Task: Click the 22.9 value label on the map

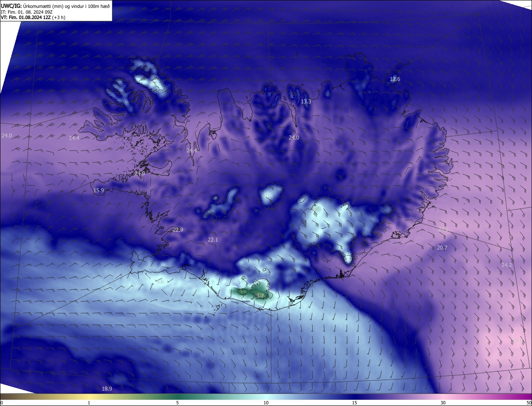Action: tap(178, 230)
